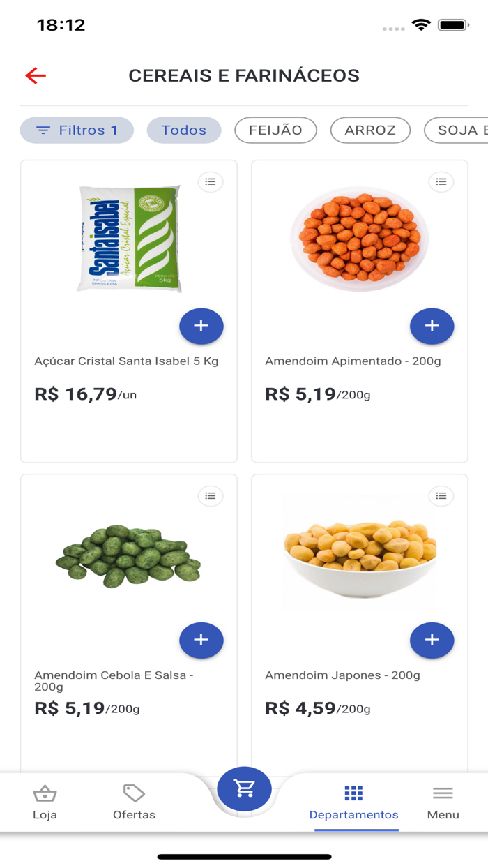Open the list icon on Amendoim Apimentado card

pos(441,182)
